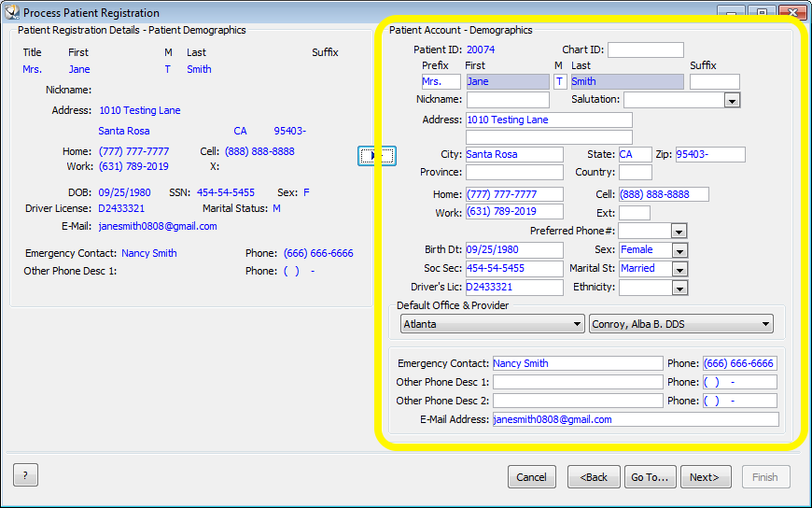Click the Suffix input field in Patient Account

[x=715, y=81]
